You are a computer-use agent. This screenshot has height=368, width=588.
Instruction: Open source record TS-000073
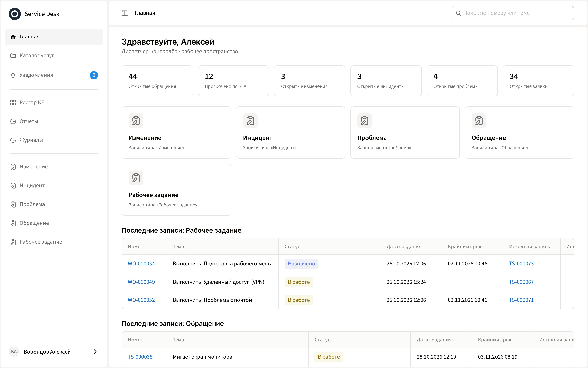(x=521, y=264)
